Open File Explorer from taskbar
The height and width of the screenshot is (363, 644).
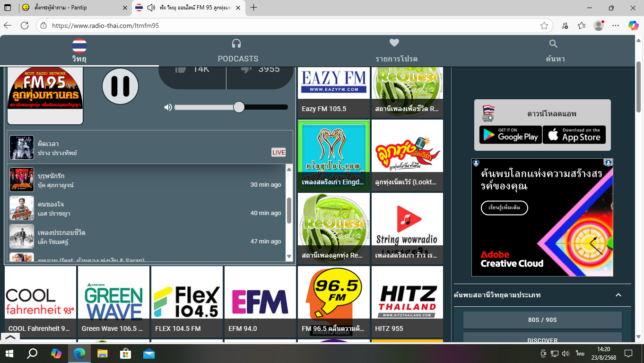[103, 353]
